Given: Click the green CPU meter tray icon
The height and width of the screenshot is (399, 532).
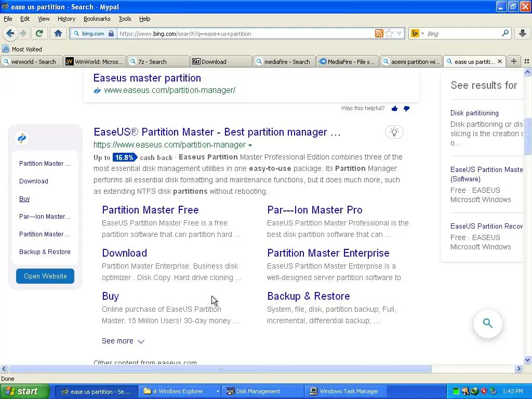Looking at the screenshot, I should (x=456, y=391).
